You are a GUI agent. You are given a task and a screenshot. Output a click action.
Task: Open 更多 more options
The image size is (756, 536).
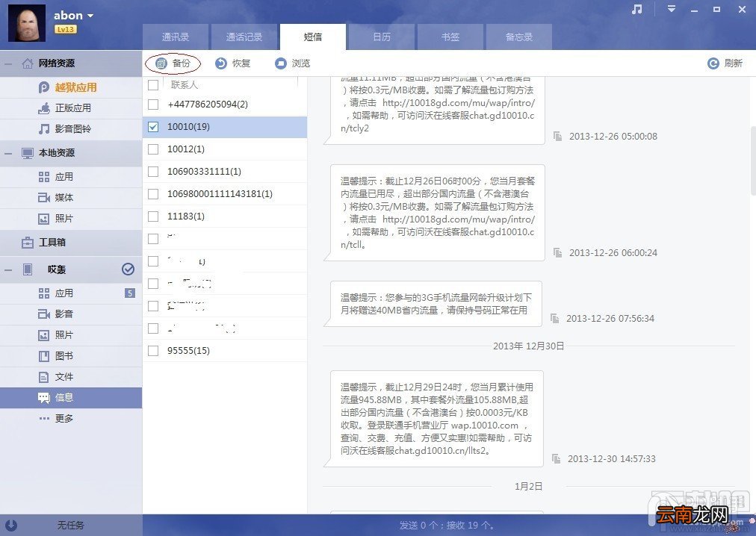point(71,418)
